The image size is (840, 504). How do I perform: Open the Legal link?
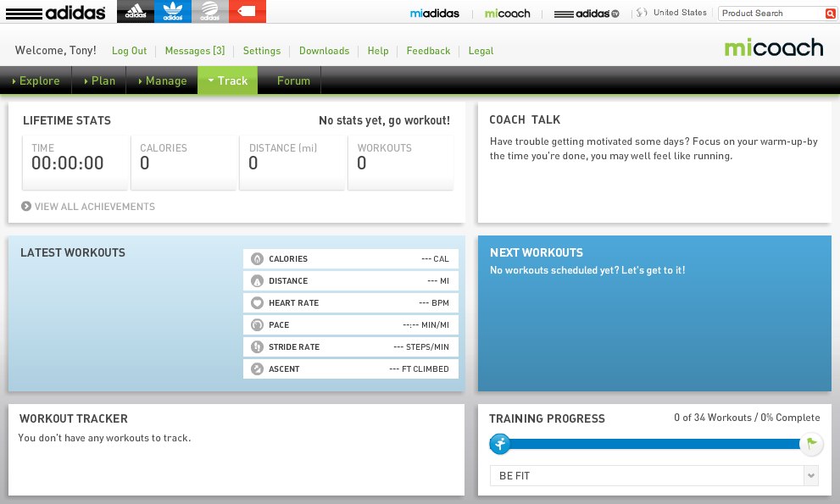pyautogui.click(x=481, y=51)
